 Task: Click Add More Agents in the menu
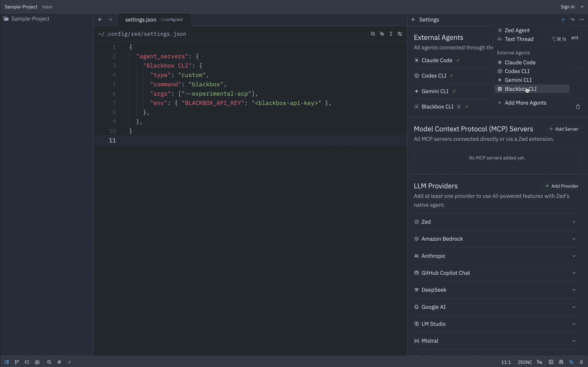[532, 103]
